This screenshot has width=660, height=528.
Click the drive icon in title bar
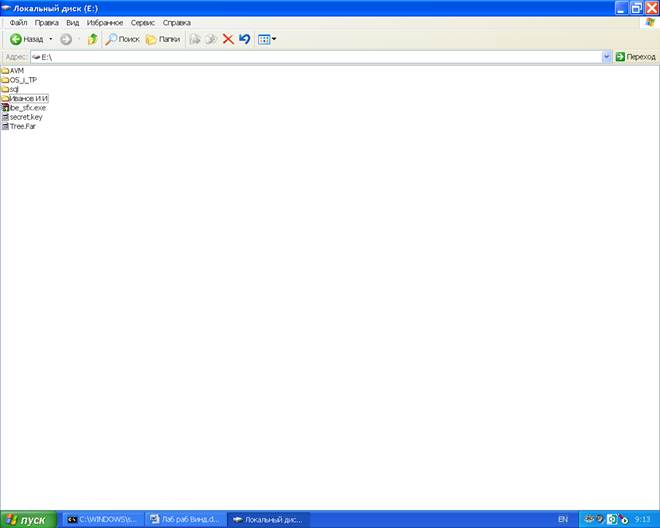[6, 8]
